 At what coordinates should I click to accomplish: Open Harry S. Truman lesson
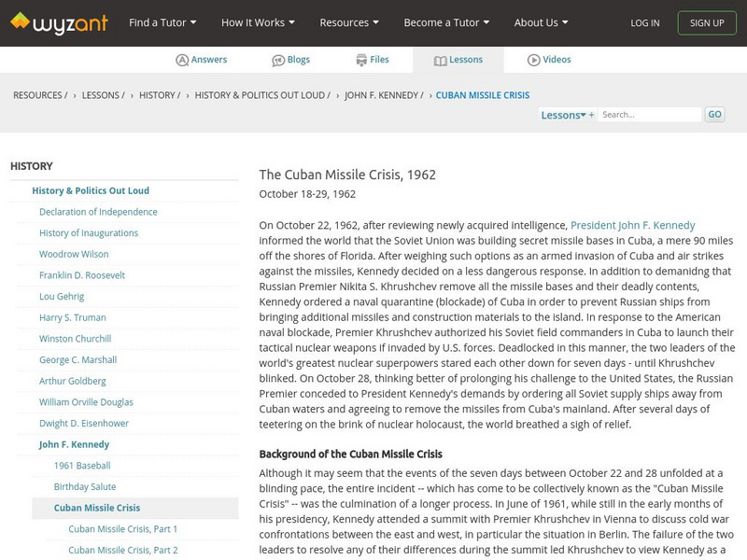pos(73,317)
